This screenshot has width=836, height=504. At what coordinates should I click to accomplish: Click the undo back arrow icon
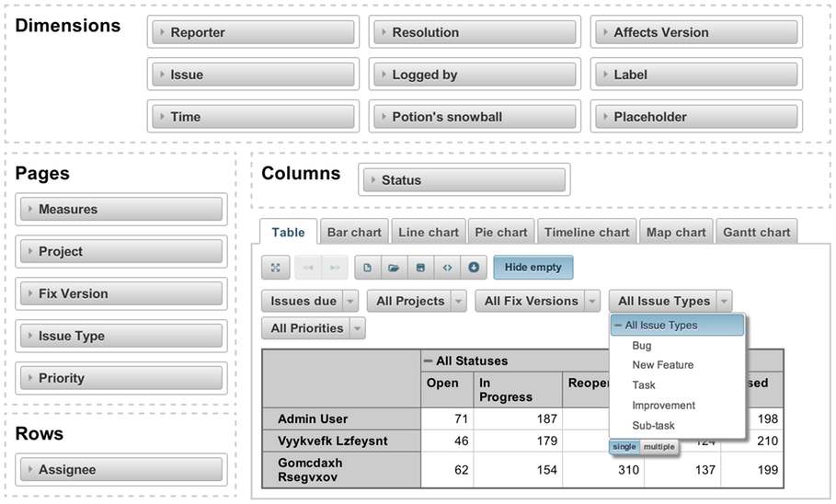308,268
